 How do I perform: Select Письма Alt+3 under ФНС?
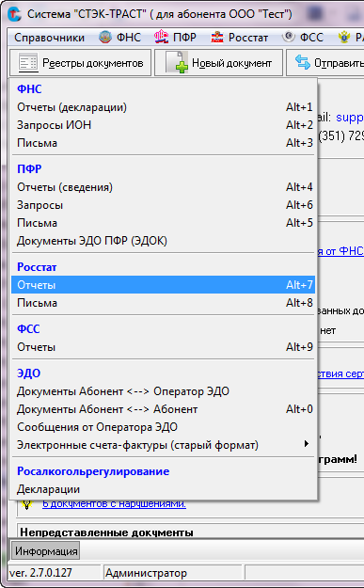[163, 143]
